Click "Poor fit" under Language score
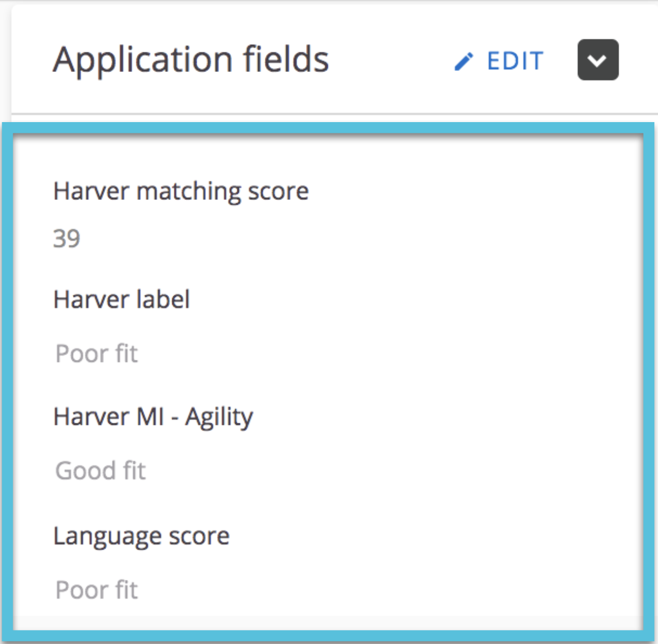 coord(97,590)
